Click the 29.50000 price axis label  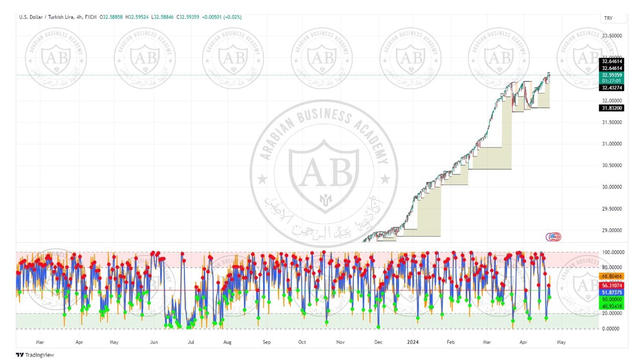[613, 209]
